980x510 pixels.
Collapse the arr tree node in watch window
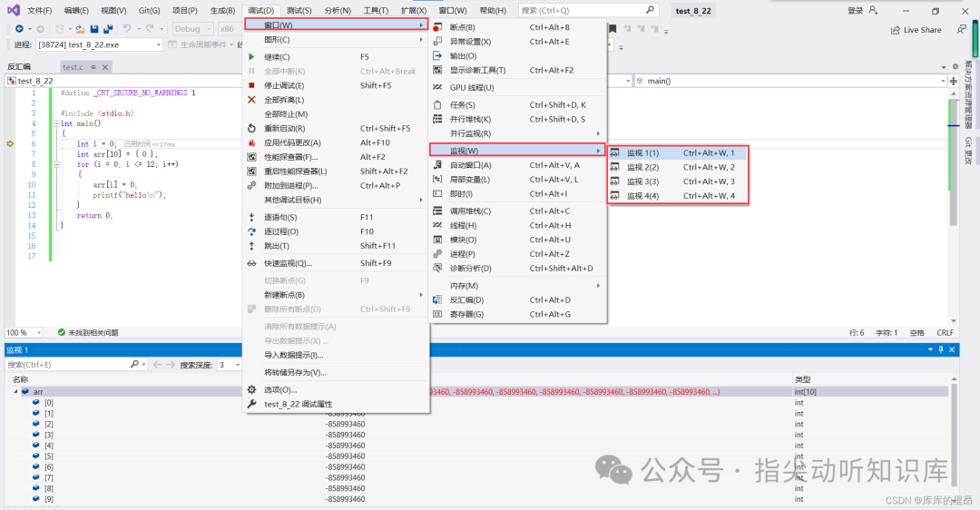point(15,392)
